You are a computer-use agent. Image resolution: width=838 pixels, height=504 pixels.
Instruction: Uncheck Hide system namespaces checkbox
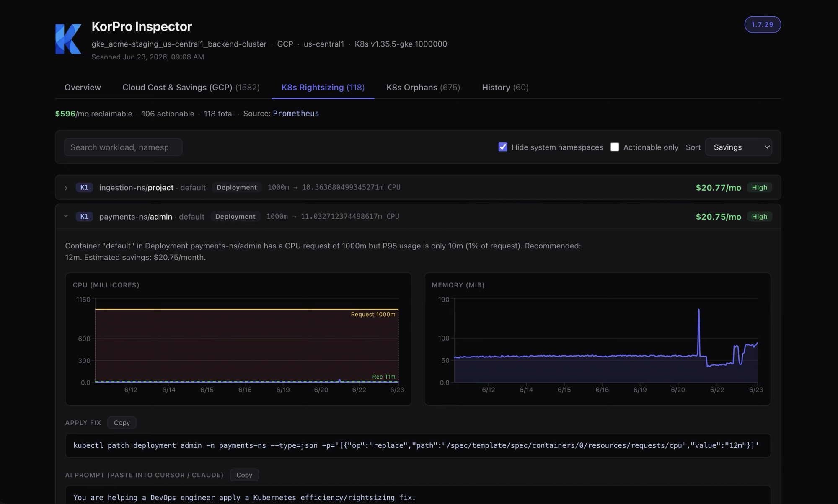point(503,147)
